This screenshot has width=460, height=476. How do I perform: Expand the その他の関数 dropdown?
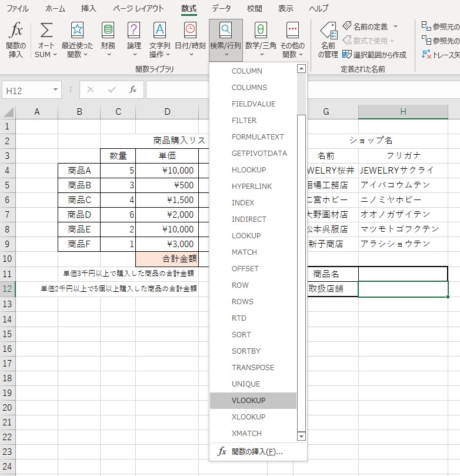tap(292, 40)
